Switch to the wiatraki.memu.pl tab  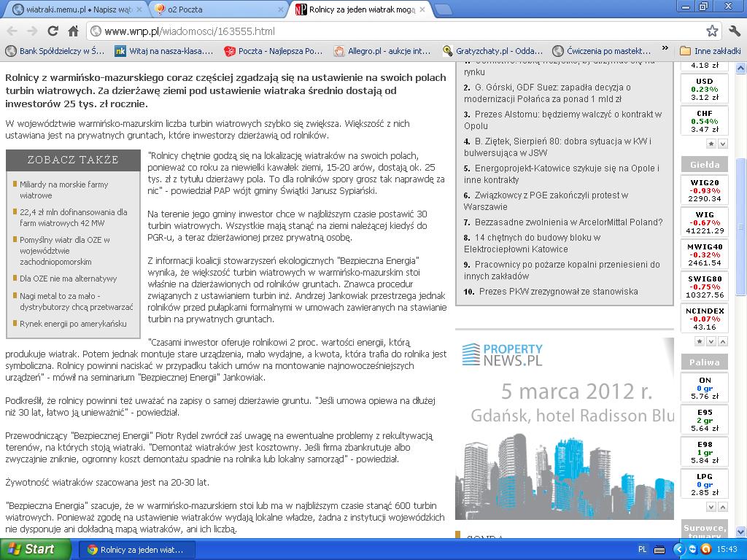point(73,9)
